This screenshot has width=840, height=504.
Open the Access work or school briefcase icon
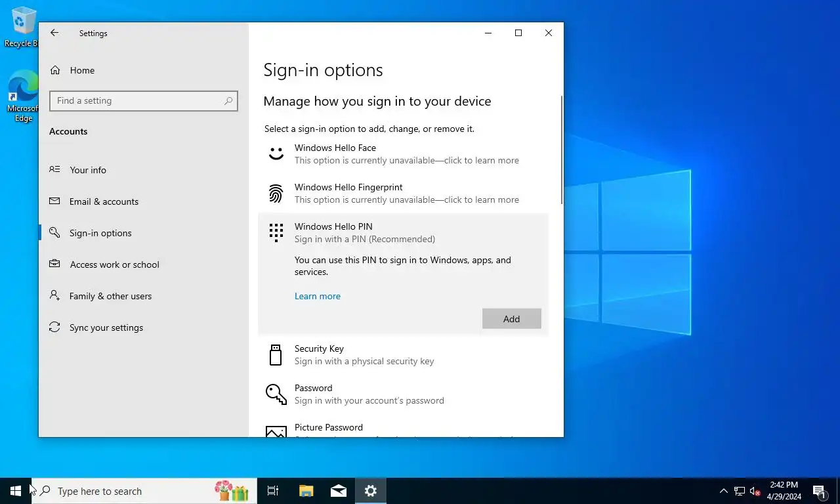(55, 264)
